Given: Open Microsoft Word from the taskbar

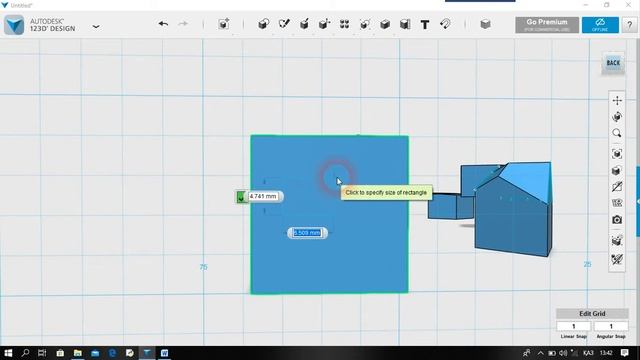Looking at the screenshot, I should pos(164,353).
